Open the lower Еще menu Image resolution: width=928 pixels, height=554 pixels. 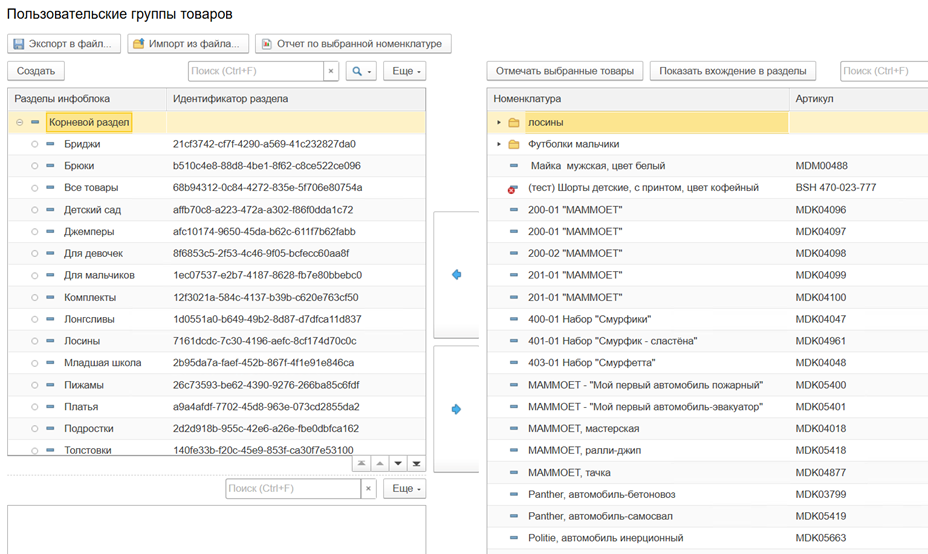tap(405, 489)
